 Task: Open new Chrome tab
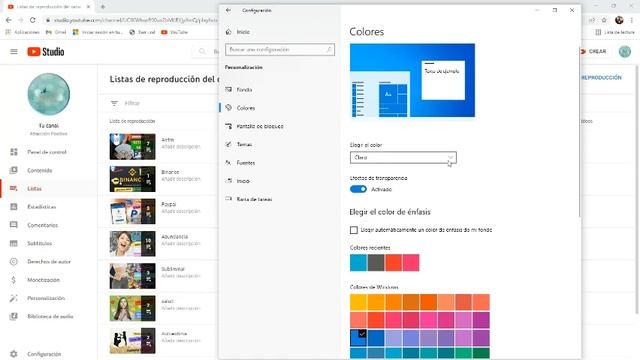point(103,7)
